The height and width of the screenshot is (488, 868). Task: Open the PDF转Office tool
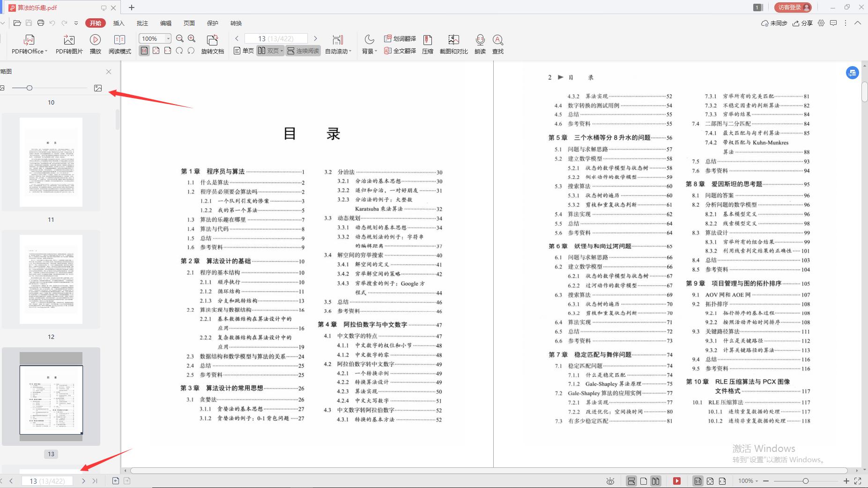tap(28, 45)
